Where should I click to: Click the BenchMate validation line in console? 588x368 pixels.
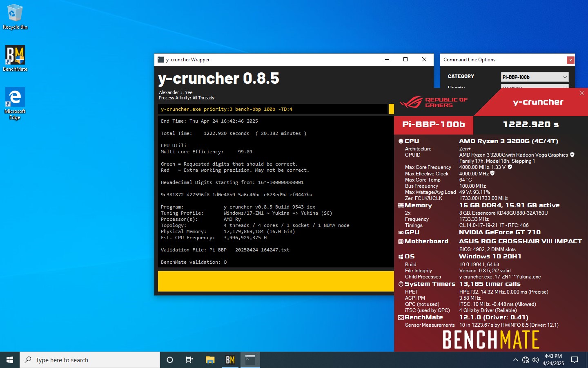(x=194, y=262)
